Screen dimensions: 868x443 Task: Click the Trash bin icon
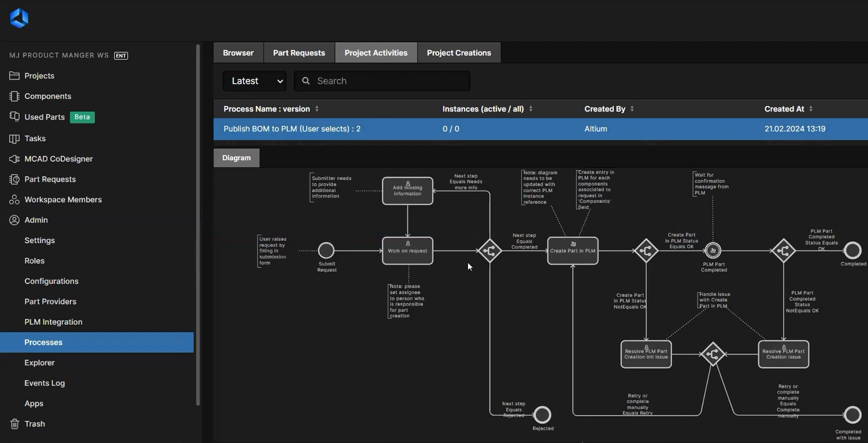pos(14,424)
